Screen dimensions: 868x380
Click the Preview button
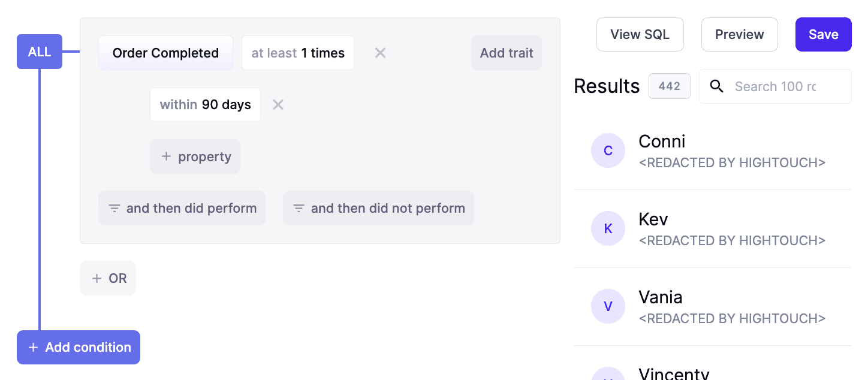(739, 34)
